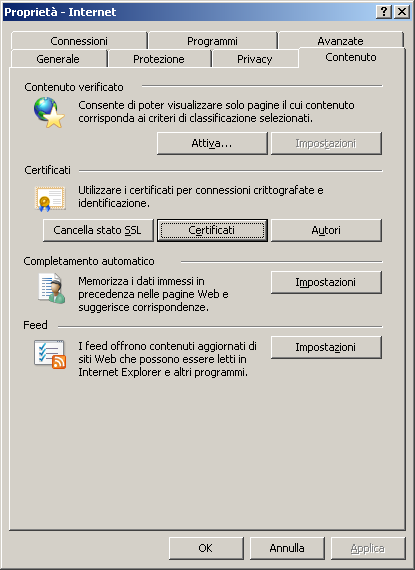Open the Programmi tab
Image resolution: width=415 pixels, height=570 pixels.
(x=212, y=41)
